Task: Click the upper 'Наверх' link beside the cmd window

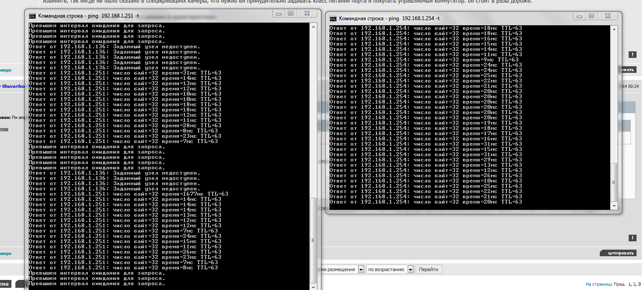Action: point(6,70)
